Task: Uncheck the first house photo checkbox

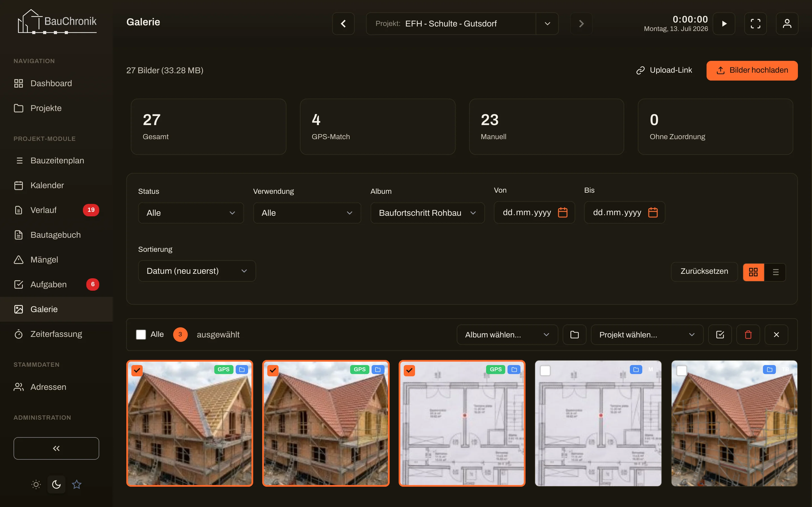Action: click(x=137, y=370)
